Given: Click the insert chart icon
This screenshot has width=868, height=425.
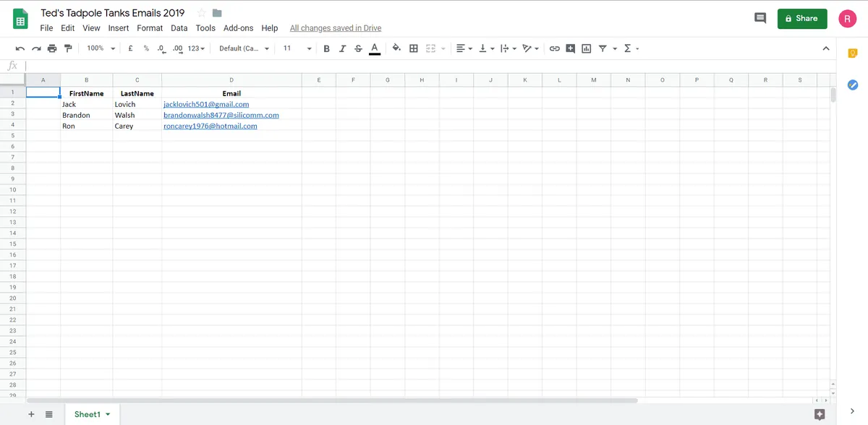Looking at the screenshot, I should click(x=587, y=48).
